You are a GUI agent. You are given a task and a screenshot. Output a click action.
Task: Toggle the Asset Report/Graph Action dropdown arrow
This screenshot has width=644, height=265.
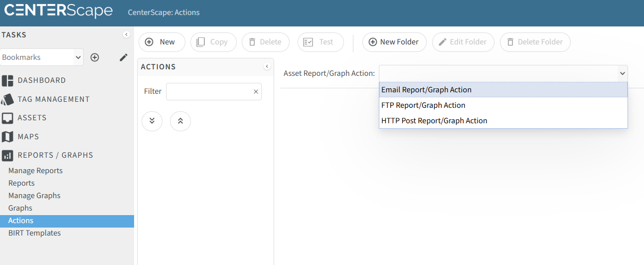pos(622,73)
